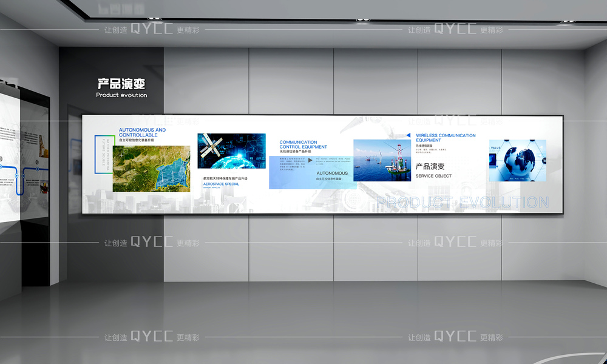The height and width of the screenshot is (364, 607).
Task: Click 'VALUE' label on globe image
Action: click(x=495, y=148)
